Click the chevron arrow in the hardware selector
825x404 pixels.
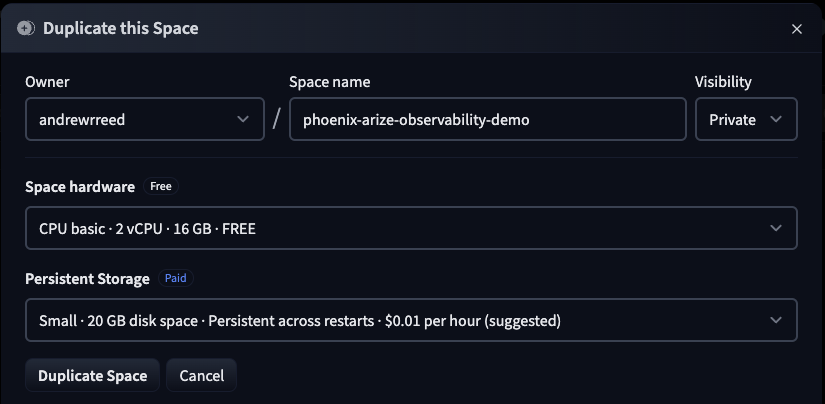(x=776, y=228)
